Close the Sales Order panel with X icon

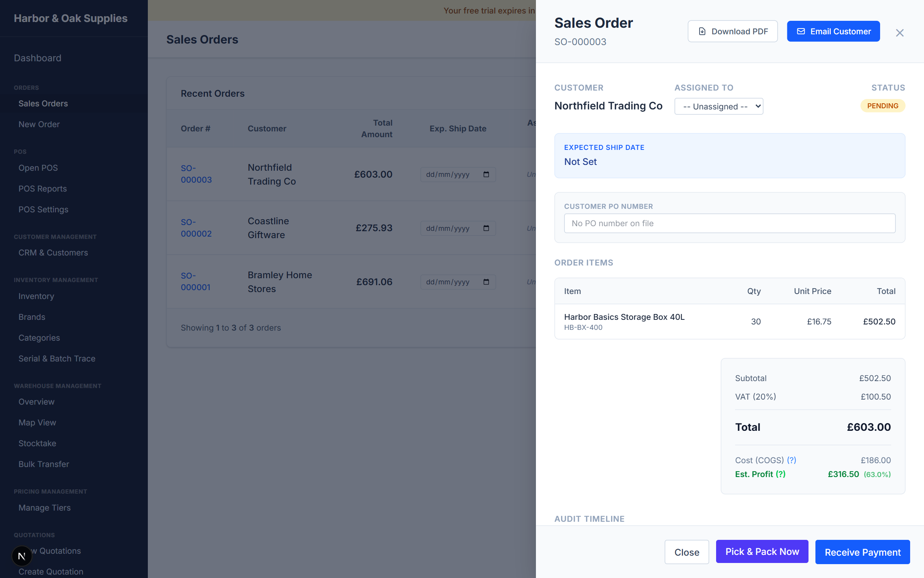tap(899, 33)
